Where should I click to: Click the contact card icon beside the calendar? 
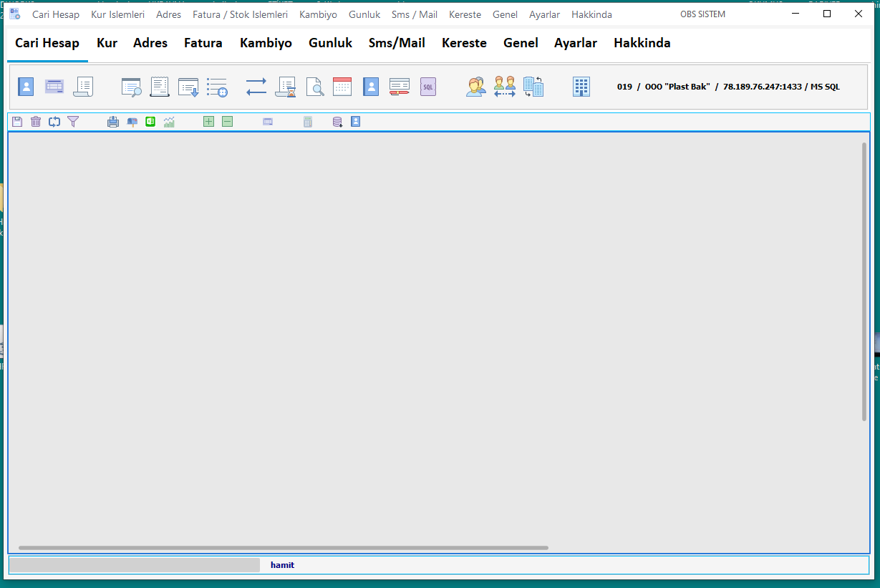371,87
